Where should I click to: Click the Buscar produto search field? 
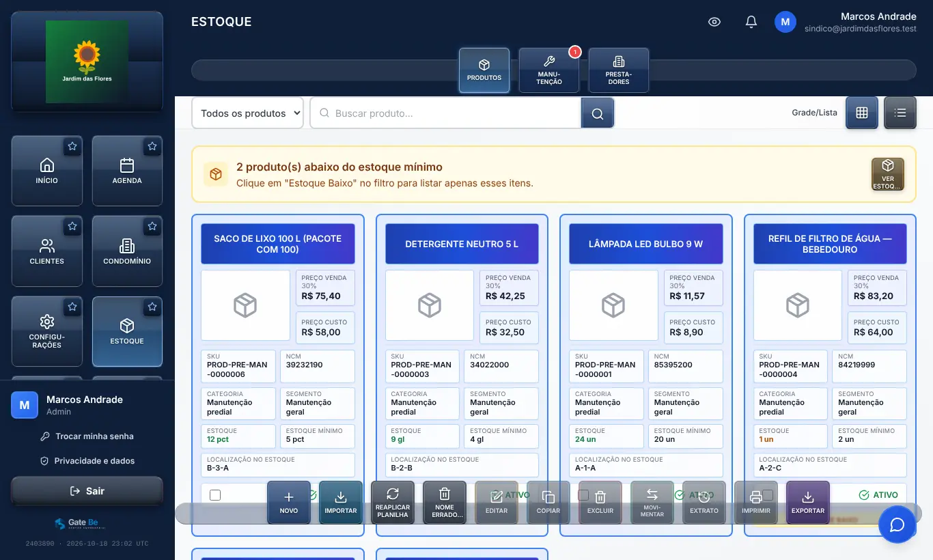click(445, 113)
